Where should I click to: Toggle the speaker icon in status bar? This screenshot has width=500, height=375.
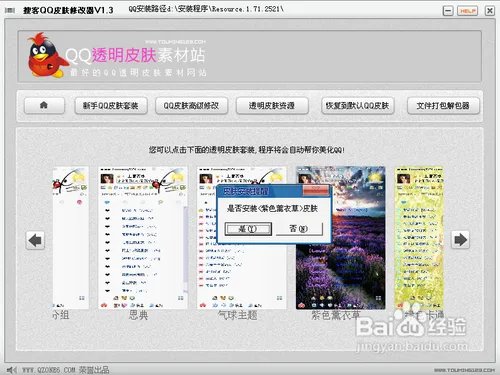point(12,370)
